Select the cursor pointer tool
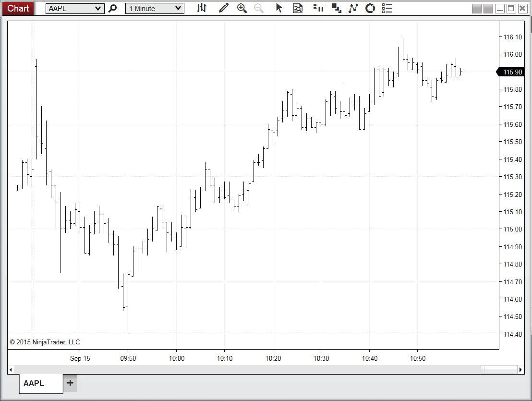The height and width of the screenshot is (401, 532). coord(279,8)
